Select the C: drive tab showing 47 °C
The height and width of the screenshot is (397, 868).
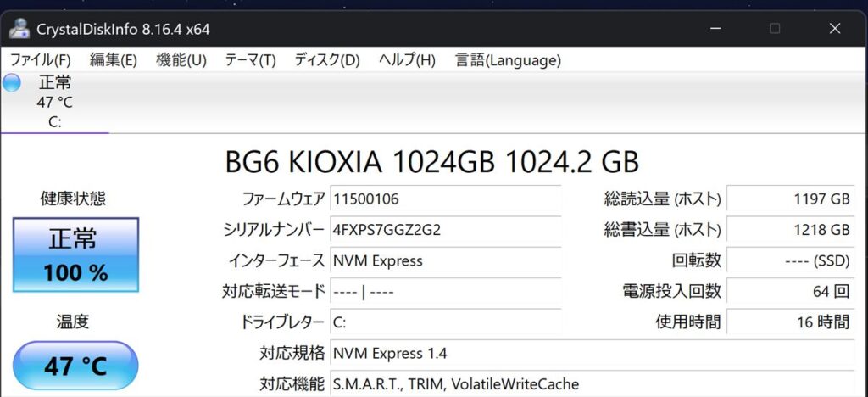pyautogui.click(x=55, y=103)
